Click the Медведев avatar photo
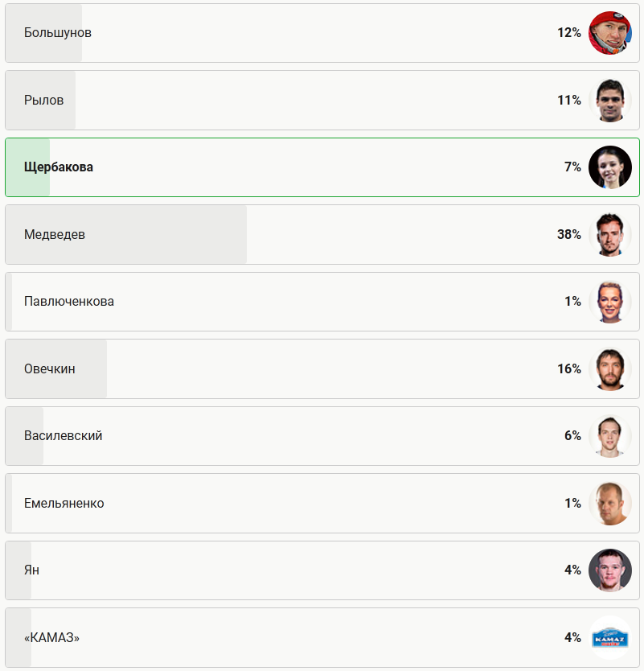 [x=610, y=235]
